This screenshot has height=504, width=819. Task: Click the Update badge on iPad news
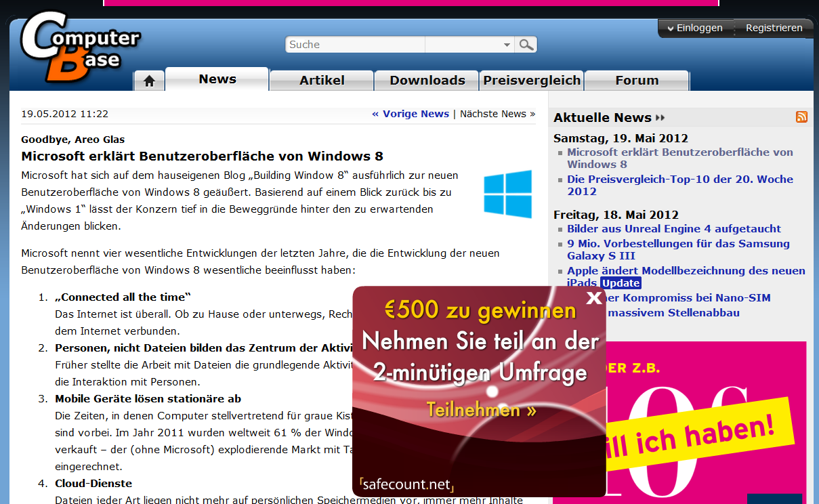pos(621,283)
